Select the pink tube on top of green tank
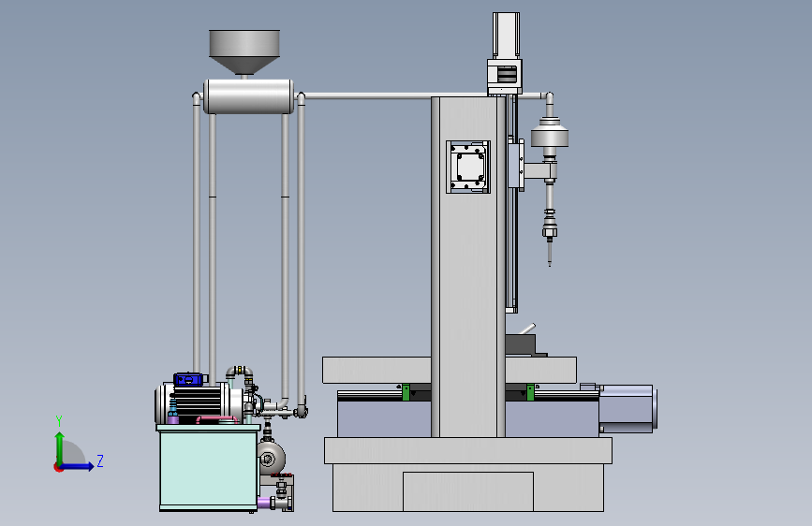Viewport: 812px width, 526px height. [217, 418]
